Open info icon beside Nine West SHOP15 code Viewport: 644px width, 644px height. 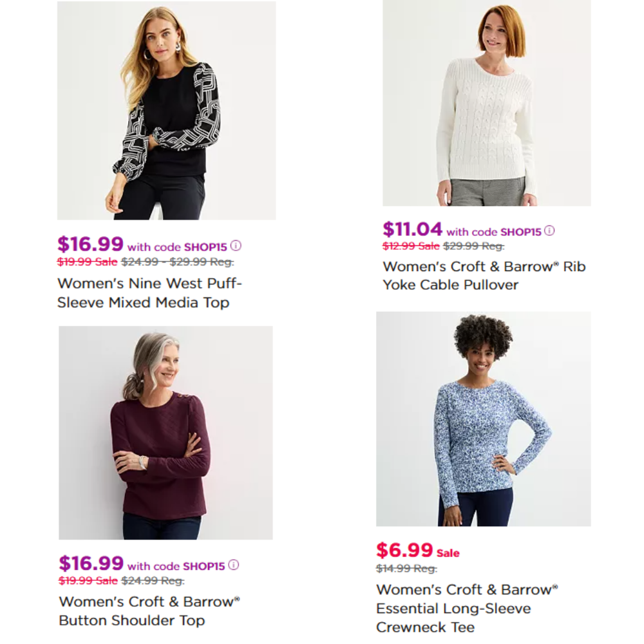[236, 245]
